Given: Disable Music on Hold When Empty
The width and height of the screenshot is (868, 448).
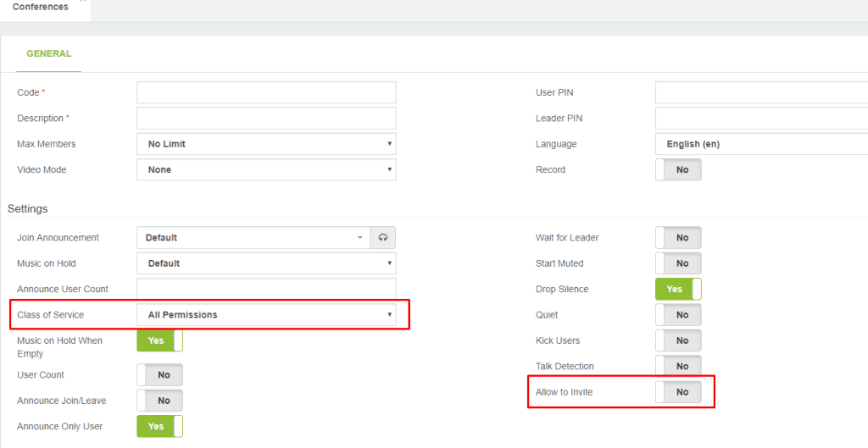Looking at the screenshot, I should coord(159,340).
